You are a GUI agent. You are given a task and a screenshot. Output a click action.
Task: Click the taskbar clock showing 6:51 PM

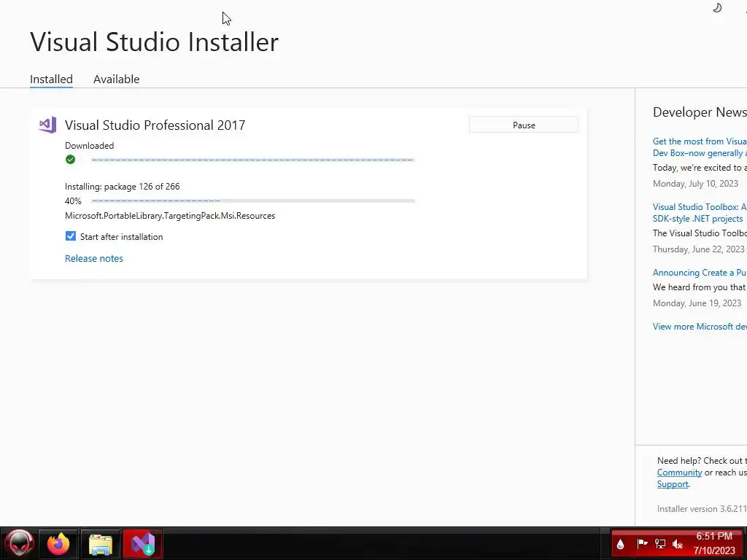tap(714, 543)
